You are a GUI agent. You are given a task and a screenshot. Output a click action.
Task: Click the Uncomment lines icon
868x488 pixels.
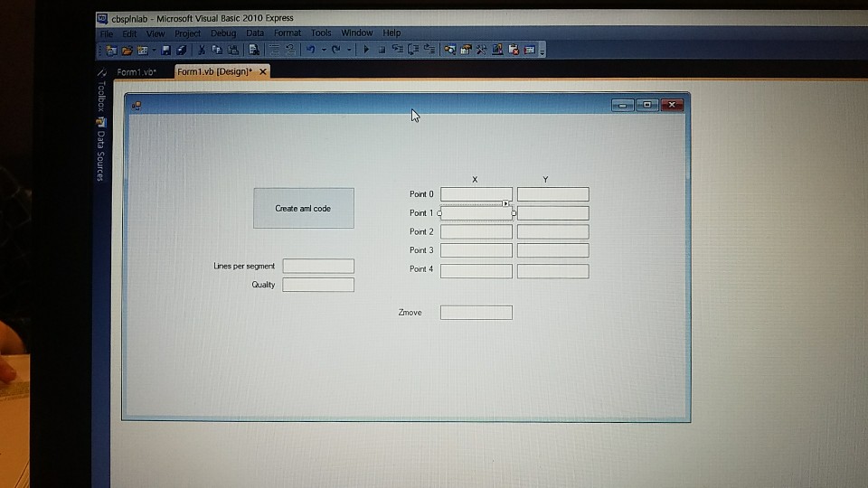coord(290,50)
